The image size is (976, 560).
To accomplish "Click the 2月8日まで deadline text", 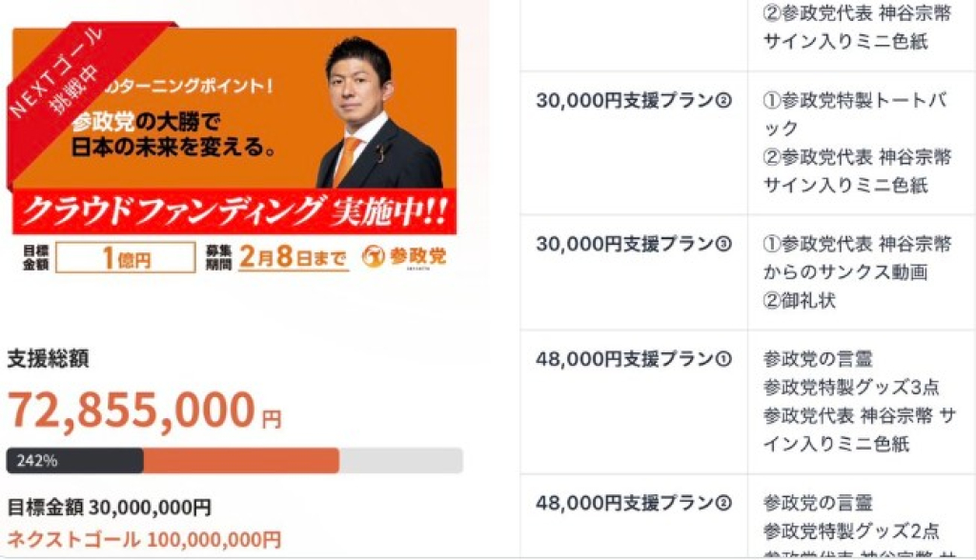I will pos(293,257).
